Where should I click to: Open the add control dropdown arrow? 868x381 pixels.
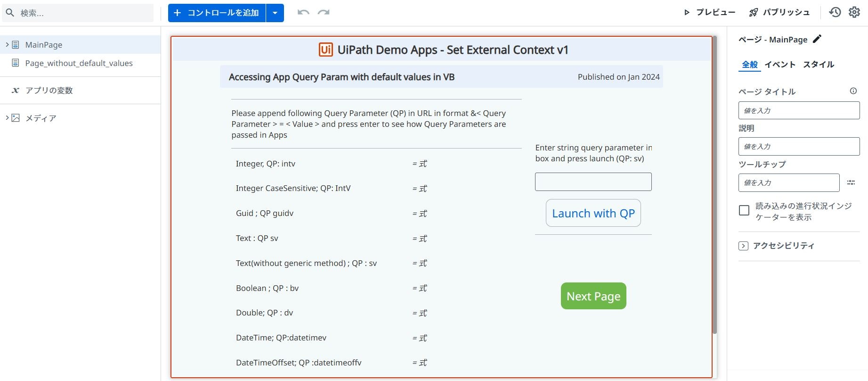pos(275,13)
